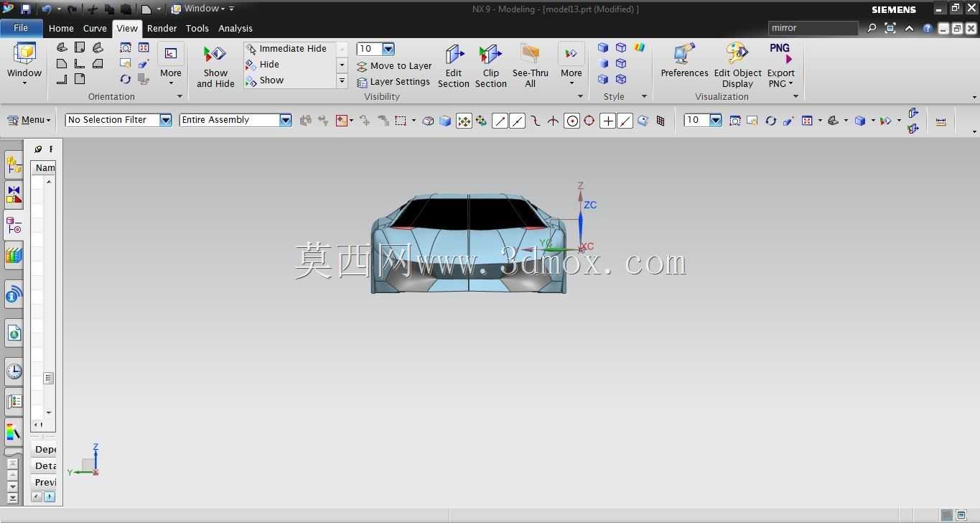This screenshot has width=980, height=523.
Task: Click the Name column header in navigator
Action: tap(44, 167)
